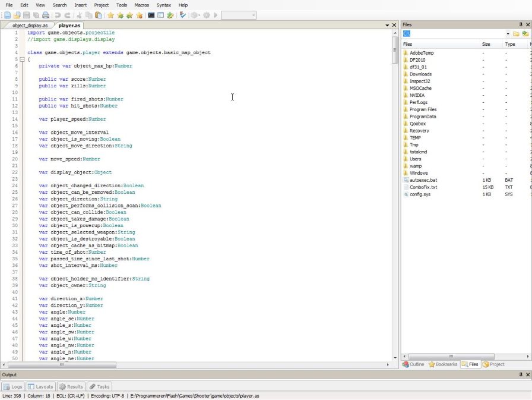Viewport: 532px width, 400px height.
Task: Pin the Output panel with pushpin icon
Action: pos(521,375)
